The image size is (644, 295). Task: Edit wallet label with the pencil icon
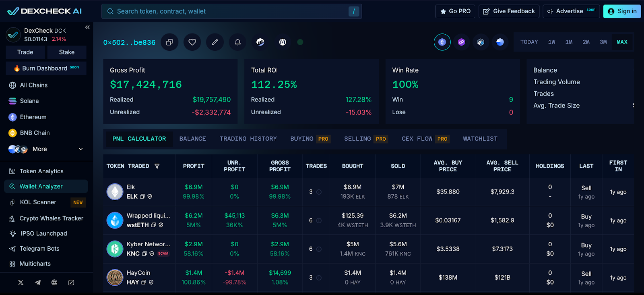click(x=215, y=42)
